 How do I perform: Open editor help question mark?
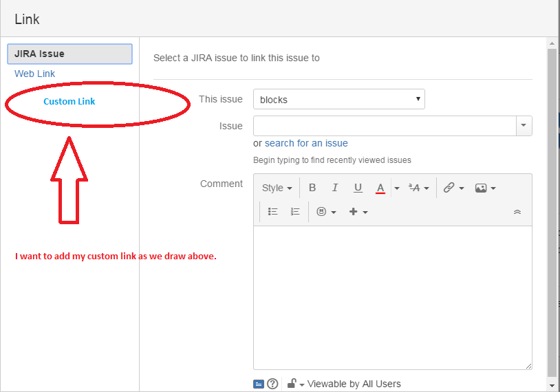[x=272, y=384]
